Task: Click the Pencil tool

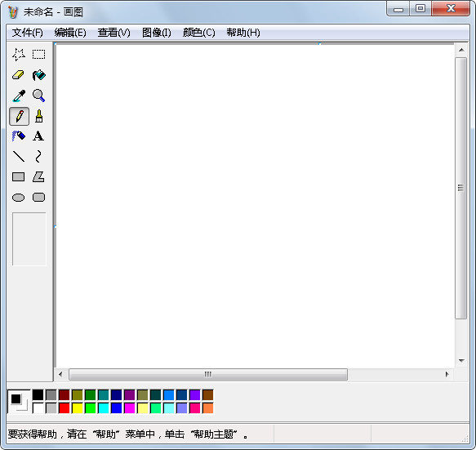Action: coord(19,116)
